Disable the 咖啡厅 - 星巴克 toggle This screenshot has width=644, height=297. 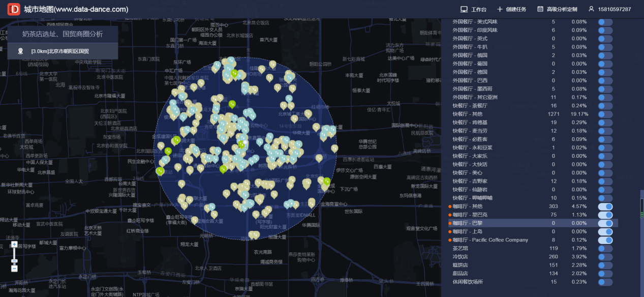(x=605, y=215)
